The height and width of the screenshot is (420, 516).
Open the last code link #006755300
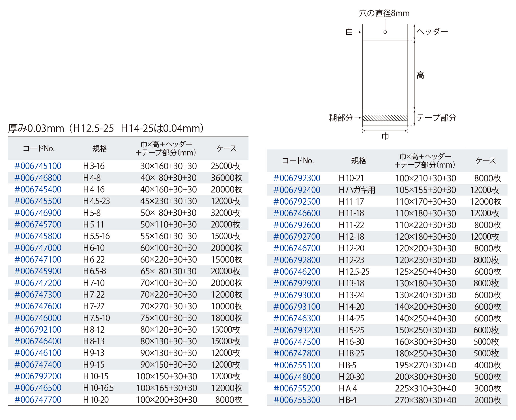[x=297, y=400]
